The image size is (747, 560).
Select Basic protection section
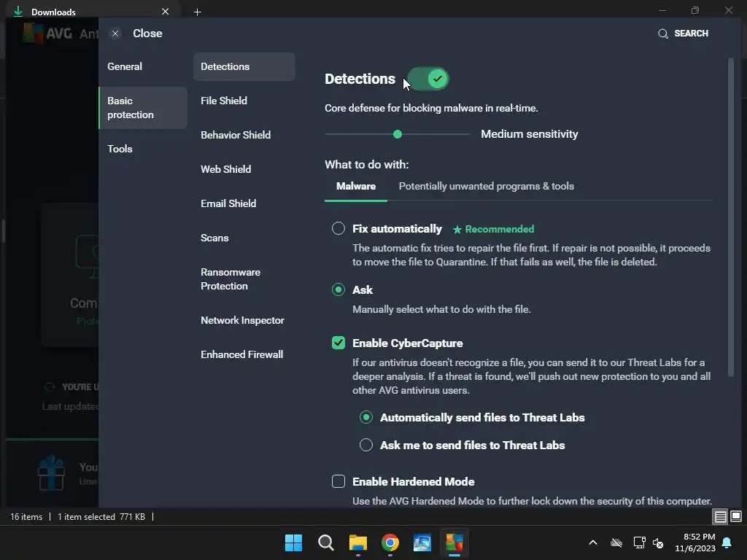click(x=143, y=108)
